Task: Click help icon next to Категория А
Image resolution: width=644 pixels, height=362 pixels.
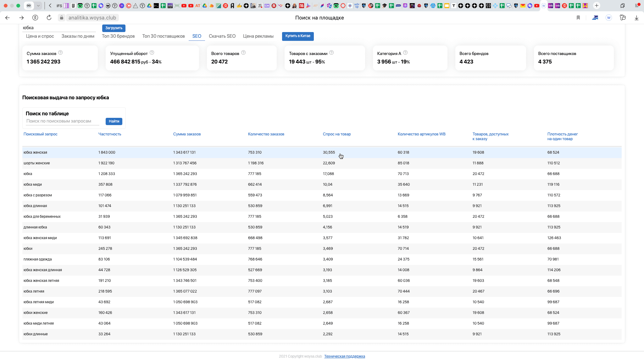Action: tap(405, 53)
